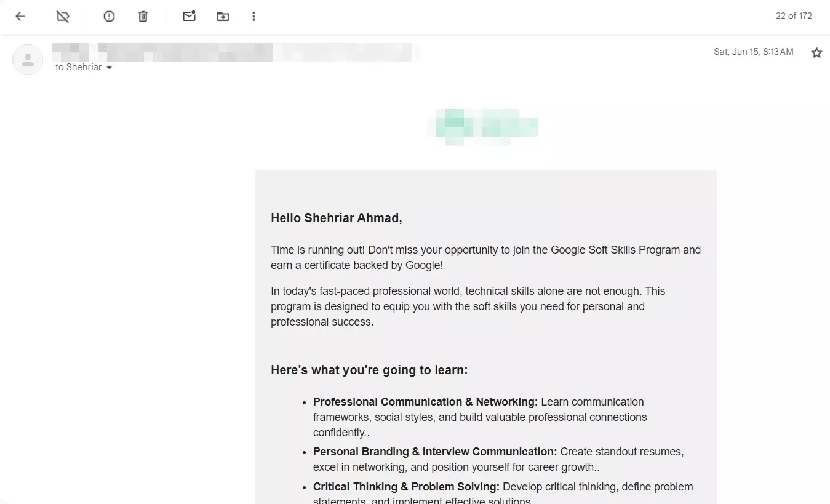Open the show-details dropdown under the sender
This screenshot has height=504, width=830.
[109, 67]
